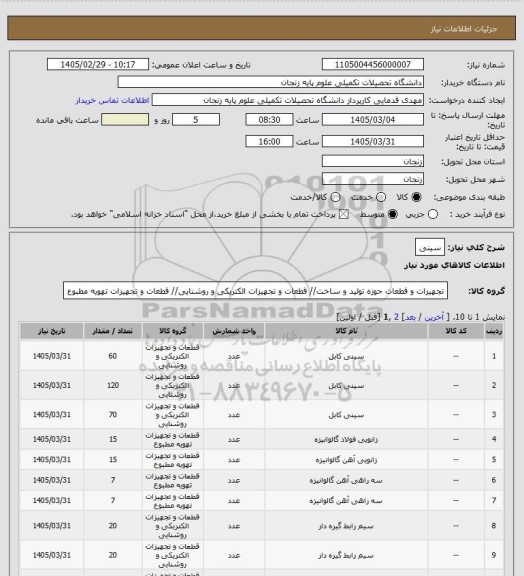Click the group قطعات و تجهیزات تهویه مطبوع in row 7

[x=172, y=501]
